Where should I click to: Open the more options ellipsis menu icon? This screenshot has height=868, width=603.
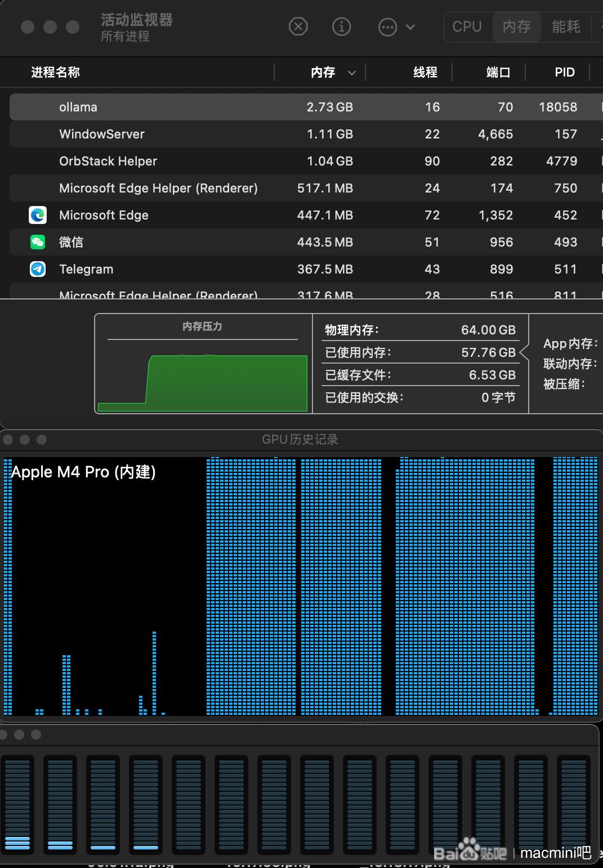(387, 27)
